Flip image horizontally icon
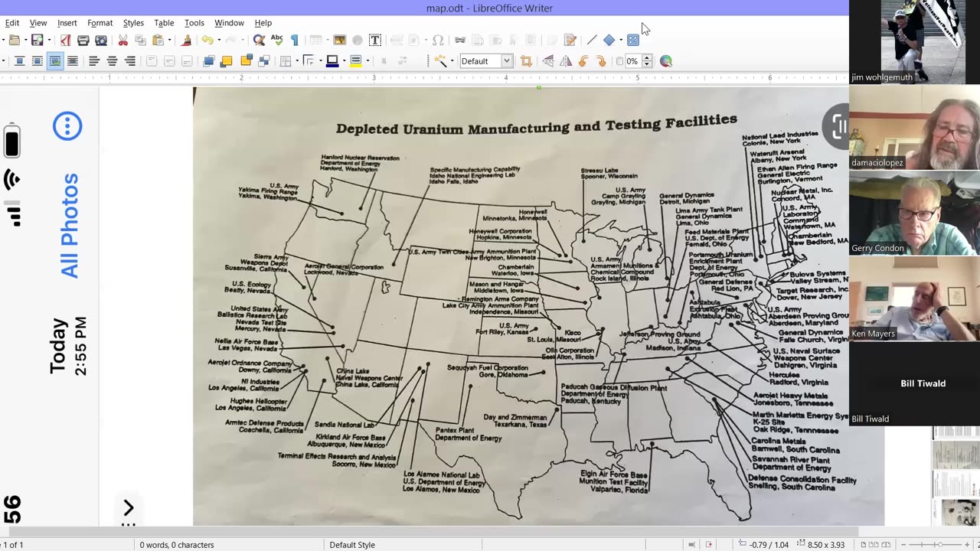Viewport: 980px width, 551px height. (566, 61)
